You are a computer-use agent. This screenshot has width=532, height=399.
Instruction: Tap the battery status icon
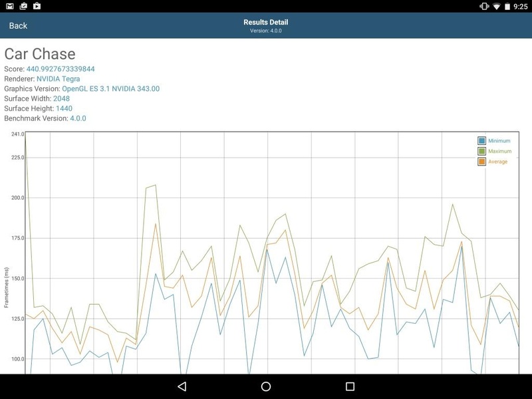click(507, 7)
